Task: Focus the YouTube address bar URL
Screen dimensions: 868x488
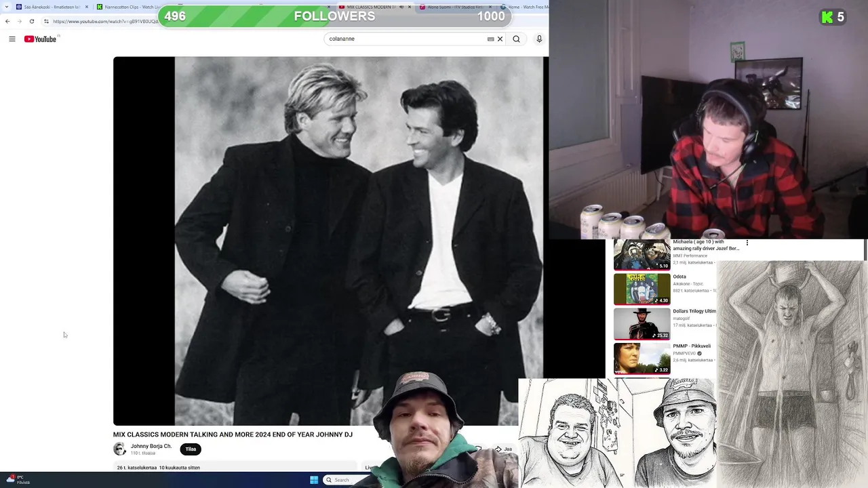Action: (x=105, y=21)
